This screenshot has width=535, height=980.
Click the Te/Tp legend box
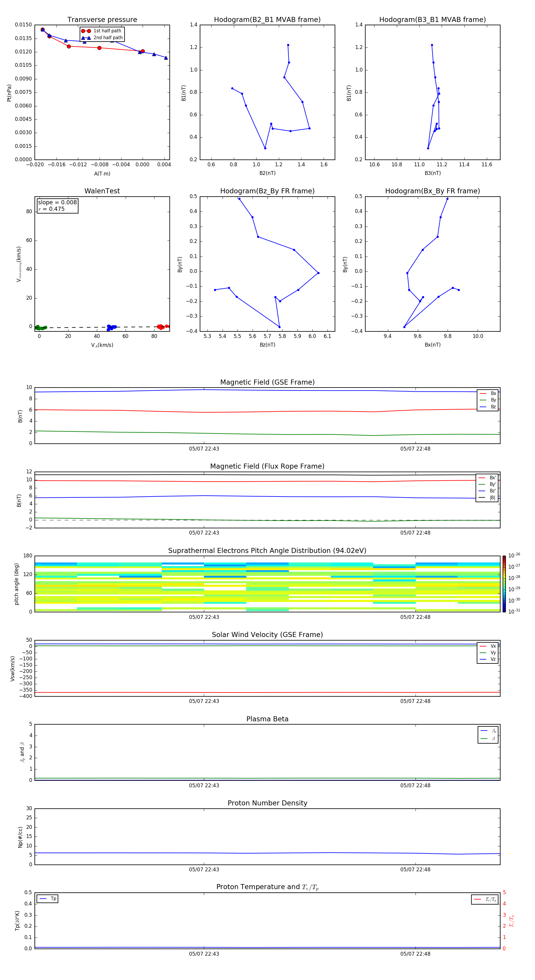coord(485,899)
